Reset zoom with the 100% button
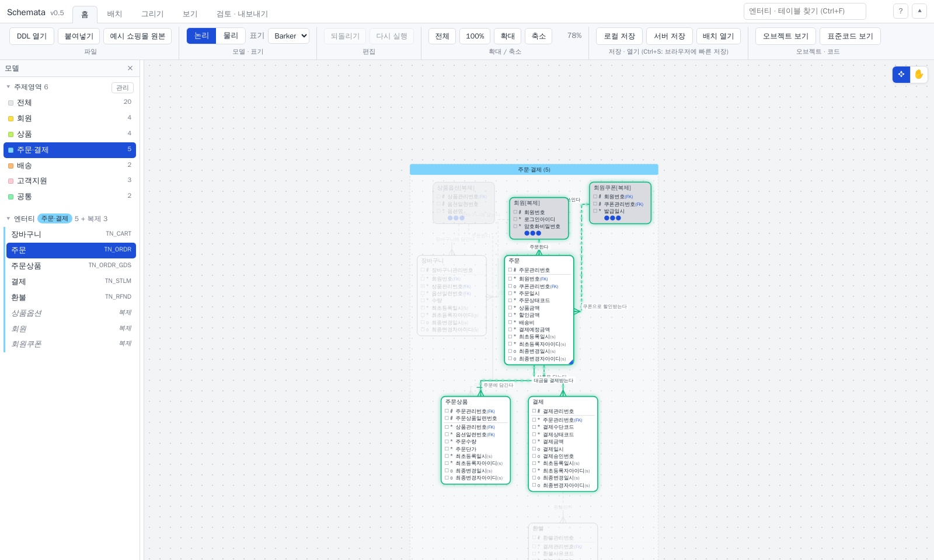Screen dimensions: 934x560 pos(475,36)
